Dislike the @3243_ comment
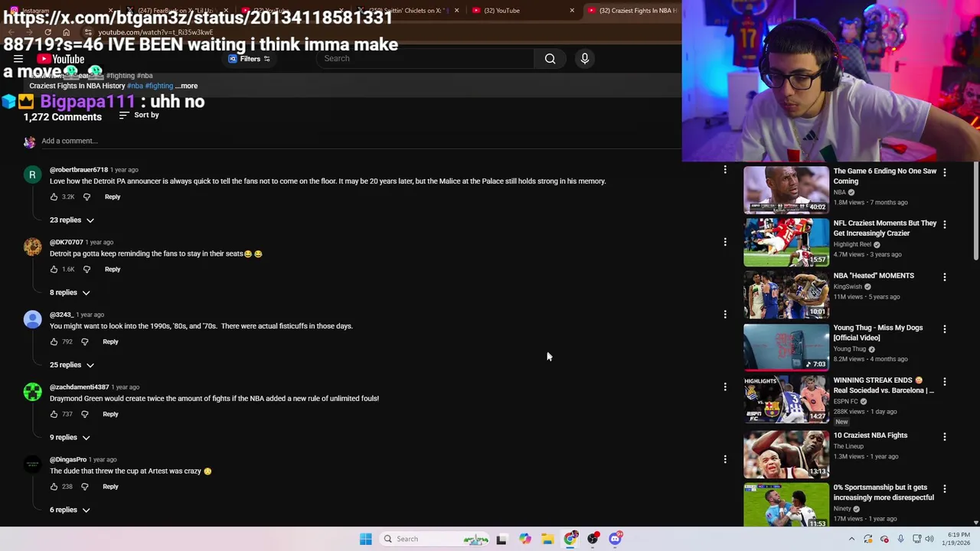The image size is (980, 551). pyautogui.click(x=84, y=342)
